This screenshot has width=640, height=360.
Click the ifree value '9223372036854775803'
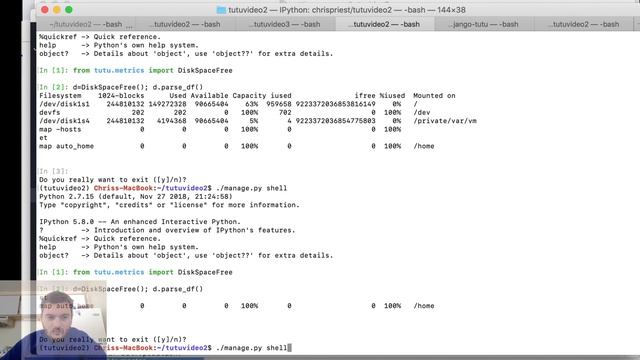point(336,121)
